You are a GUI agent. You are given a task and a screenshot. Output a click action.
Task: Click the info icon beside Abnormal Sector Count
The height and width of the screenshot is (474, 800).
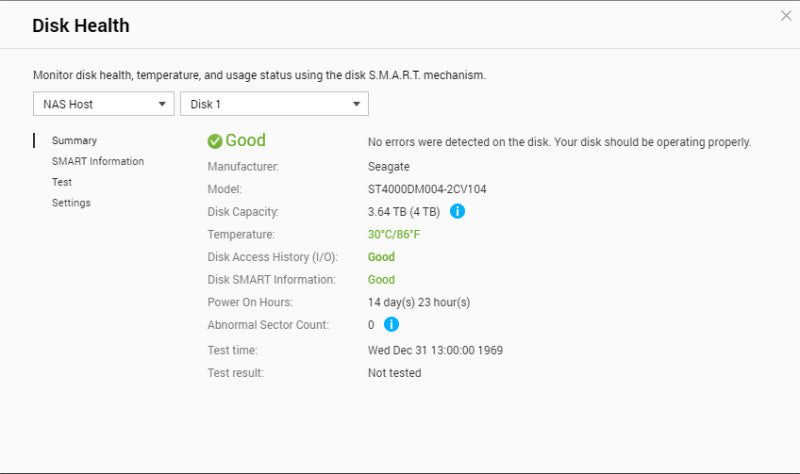pyautogui.click(x=391, y=325)
